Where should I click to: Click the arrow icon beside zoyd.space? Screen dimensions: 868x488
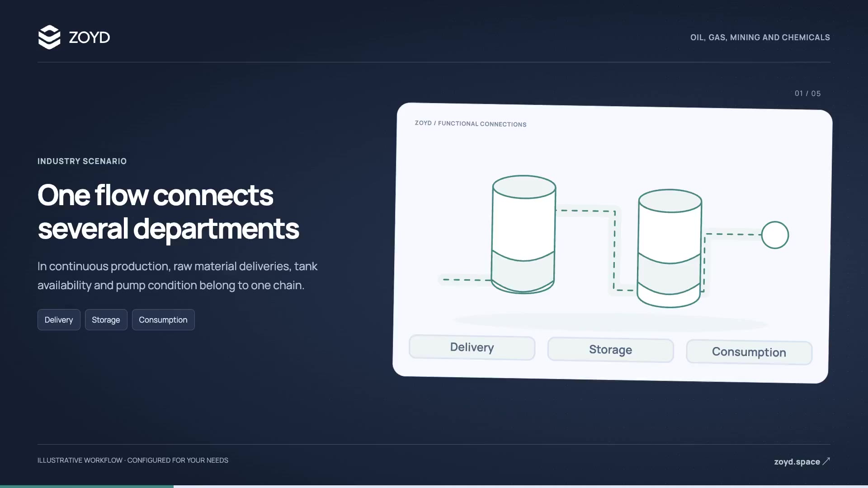point(826,461)
